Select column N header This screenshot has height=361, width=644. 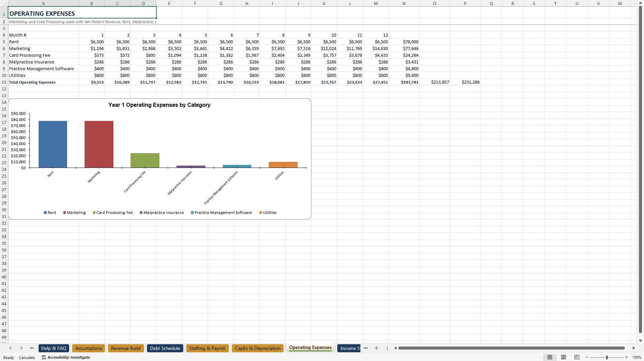click(x=404, y=3)
